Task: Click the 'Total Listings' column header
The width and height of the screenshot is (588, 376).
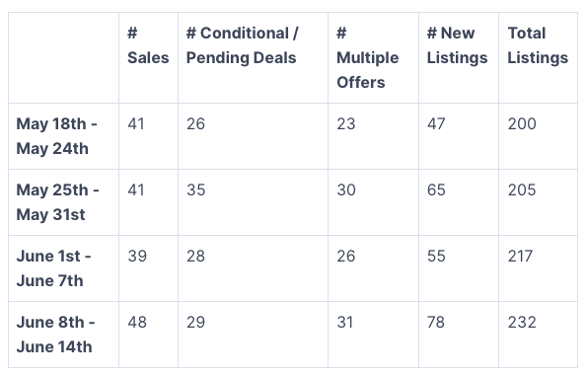Action: pyautogui.click(x=538, y=45)
